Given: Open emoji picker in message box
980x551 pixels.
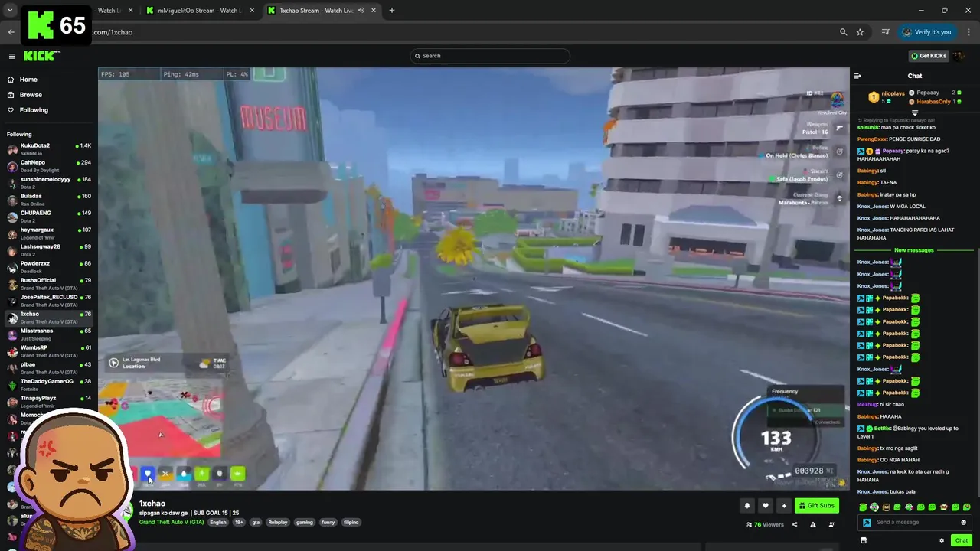Looking at the screenshot, I should [x=963, y=522].
